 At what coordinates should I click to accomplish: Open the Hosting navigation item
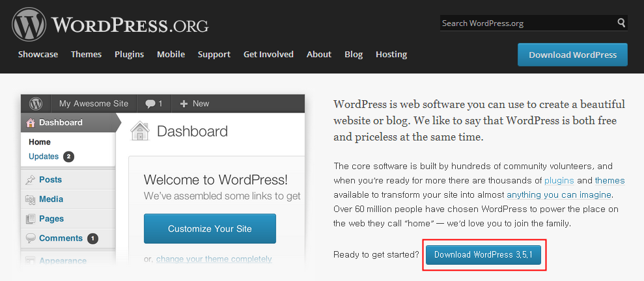[391, 54]
